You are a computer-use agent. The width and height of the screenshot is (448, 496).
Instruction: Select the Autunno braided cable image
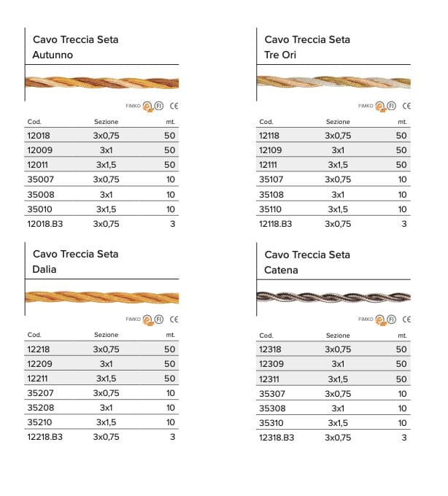coord(101,83)
